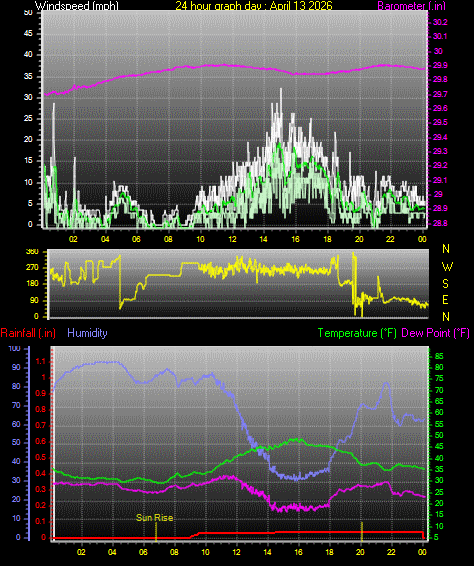Click the '12' hour label under wind chart
The width and height of the screenshot is (474, 566).
[x=232, y=239]
